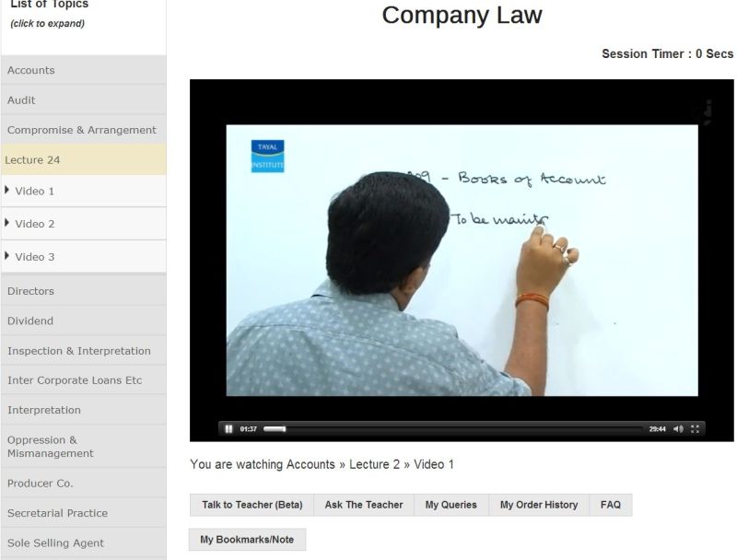
Task: Select Producer Co. topic
Action: click(41, 484)
